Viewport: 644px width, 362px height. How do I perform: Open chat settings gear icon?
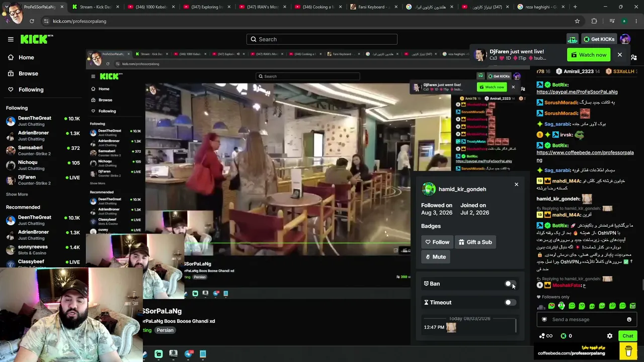[x=610, y=336]
